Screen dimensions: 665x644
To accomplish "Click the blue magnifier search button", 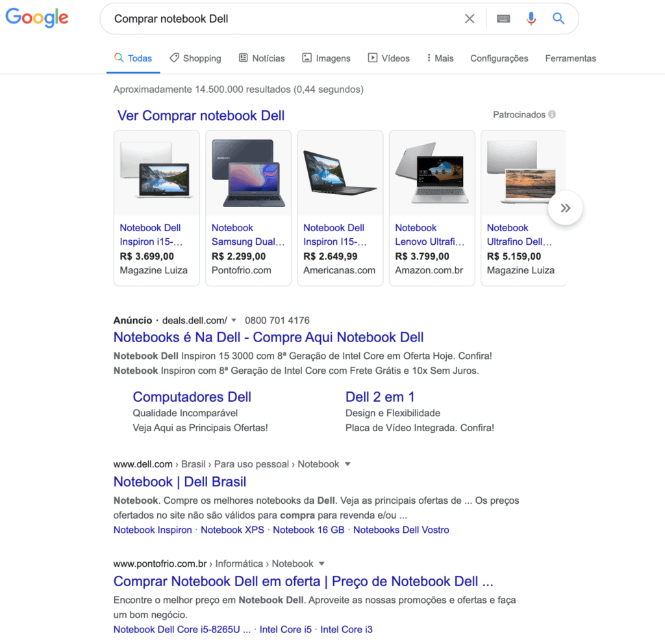I will coord(558,18).
